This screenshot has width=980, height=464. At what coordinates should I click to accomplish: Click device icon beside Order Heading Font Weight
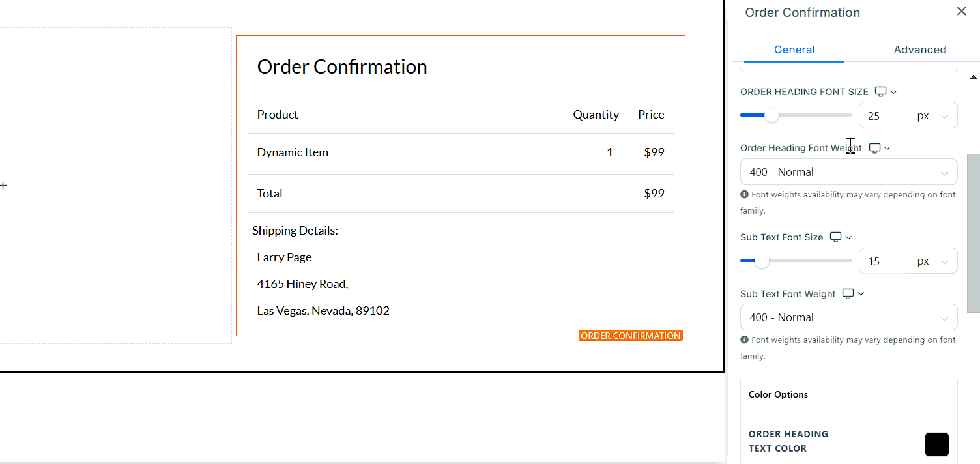874,148
